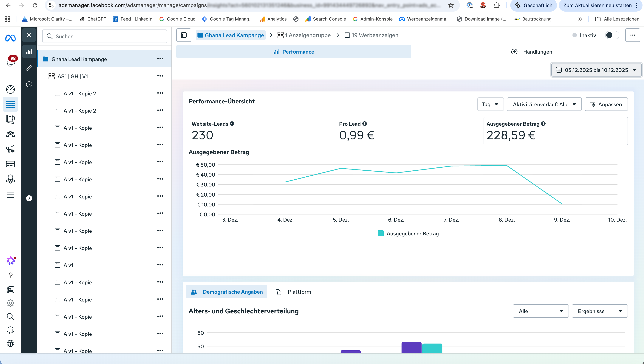Click the Ausgegebener Betrag legend color swatch
644x364 pixels.
[380, 234]
